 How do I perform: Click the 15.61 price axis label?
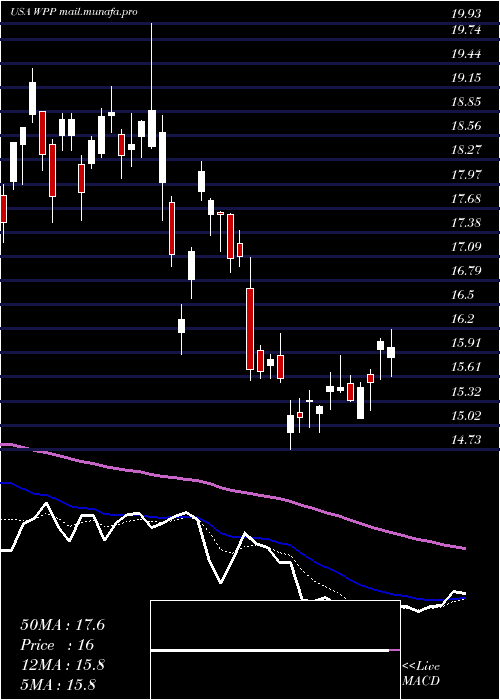pyautogui.click(x=466, y=367)
